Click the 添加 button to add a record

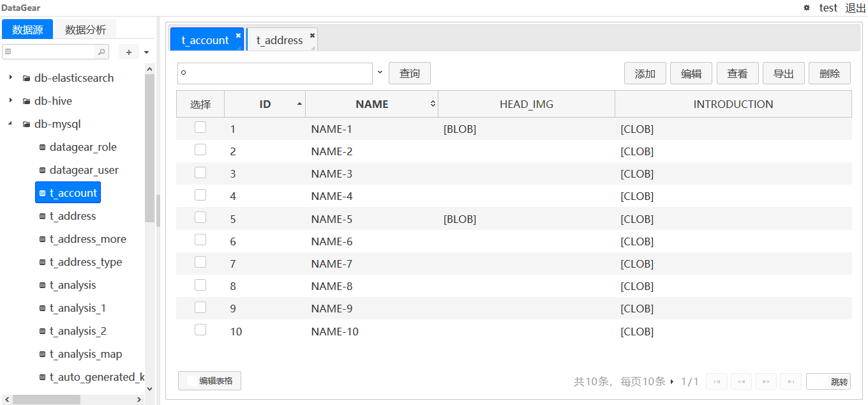click(645, 73)
